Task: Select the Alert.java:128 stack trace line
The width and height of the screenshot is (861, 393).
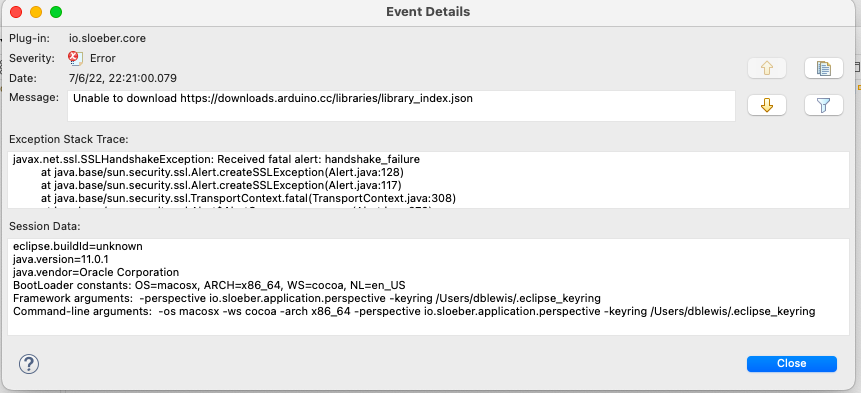Action: pos(222,172)
